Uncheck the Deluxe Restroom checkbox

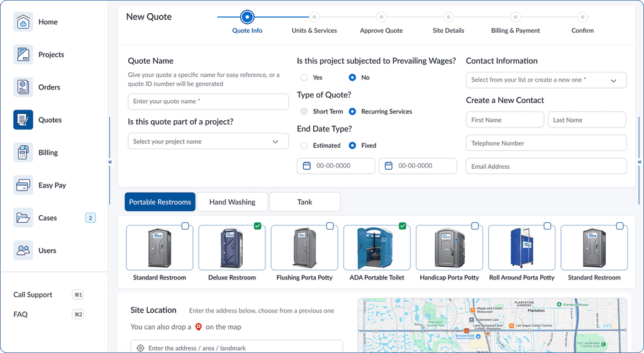(257, 226)
